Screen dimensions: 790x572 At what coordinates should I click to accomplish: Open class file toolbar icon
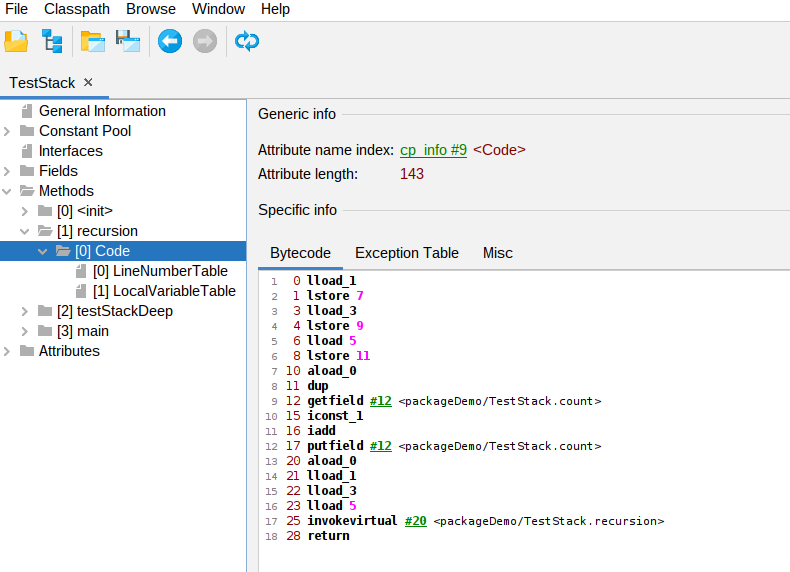(16, 41)
